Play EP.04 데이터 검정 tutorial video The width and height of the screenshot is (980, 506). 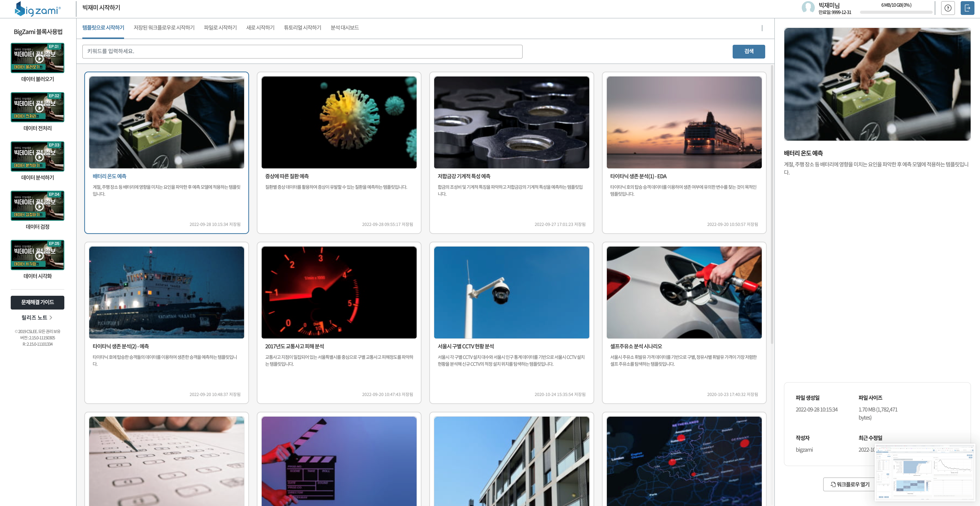coord(38,206)
